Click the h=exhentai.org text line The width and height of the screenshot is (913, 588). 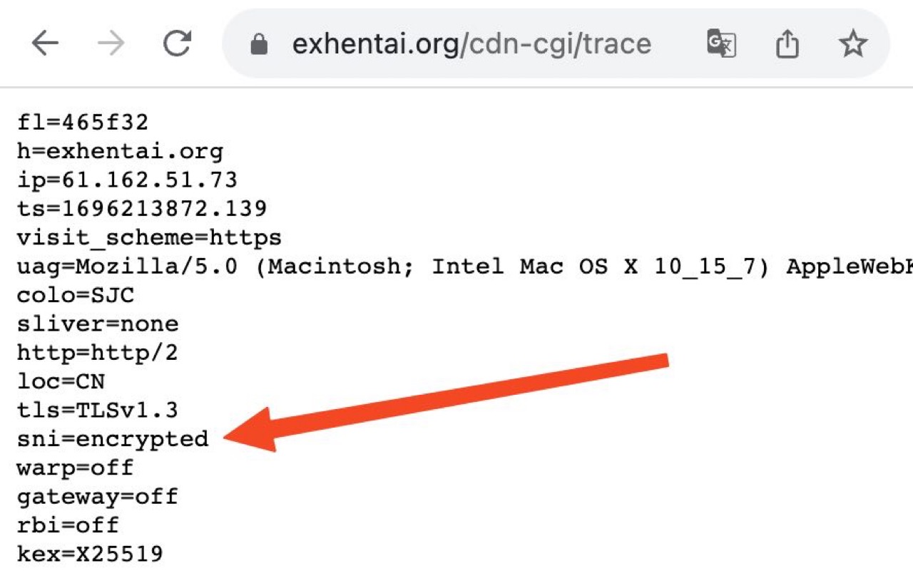pos(120,151)
